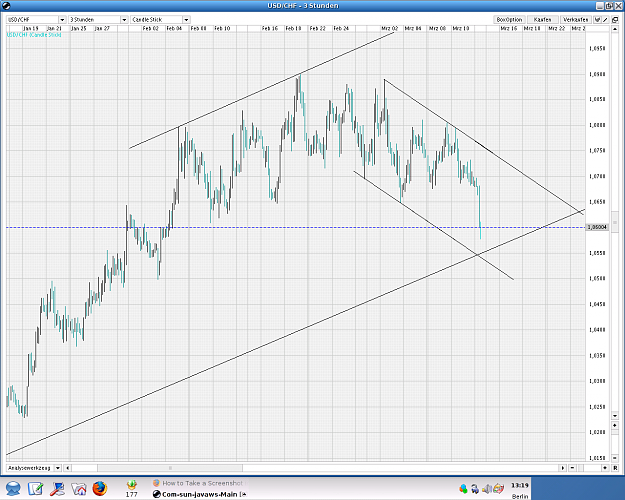The image size is (625, 500).
Task: Click the network tray icon
Action: click(475, 488)
